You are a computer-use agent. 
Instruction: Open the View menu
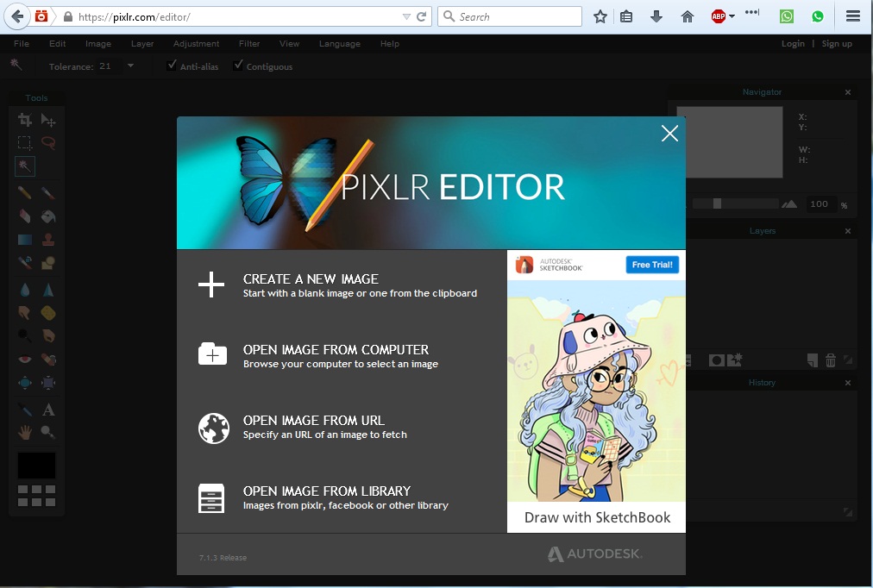tap(290, 43)
